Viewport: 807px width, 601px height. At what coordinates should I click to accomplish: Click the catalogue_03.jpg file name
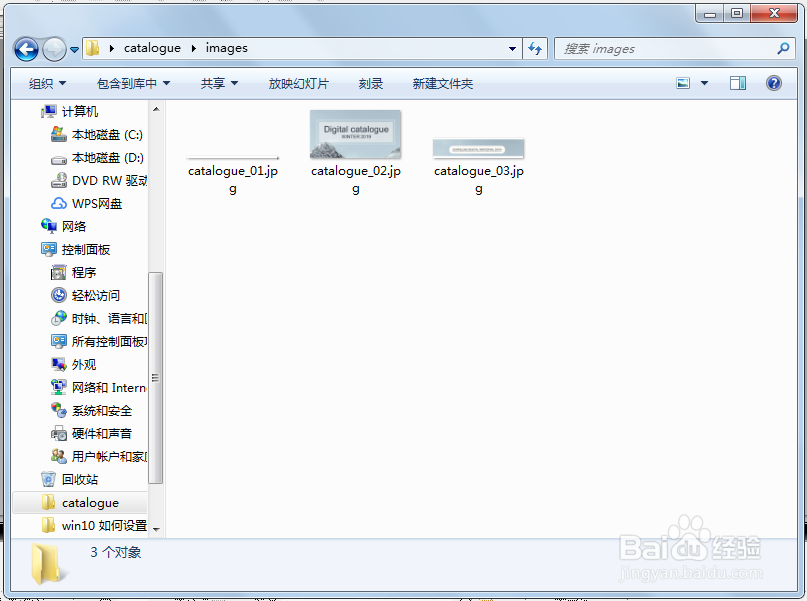[479, 180]
